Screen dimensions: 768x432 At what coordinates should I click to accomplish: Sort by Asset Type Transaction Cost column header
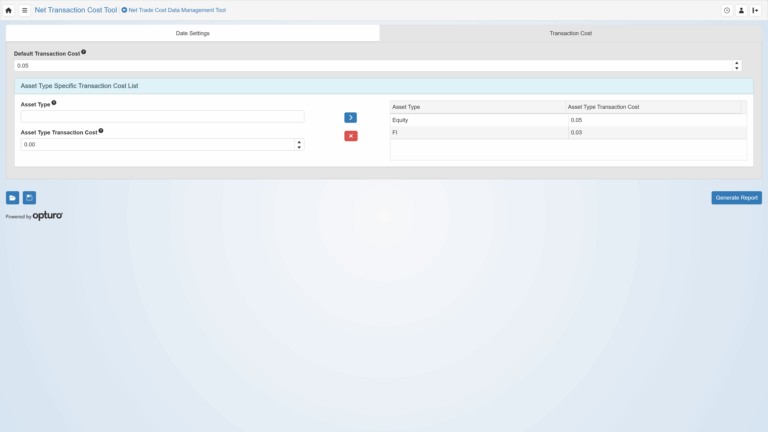pyautogui.click(x=652, y=107)
